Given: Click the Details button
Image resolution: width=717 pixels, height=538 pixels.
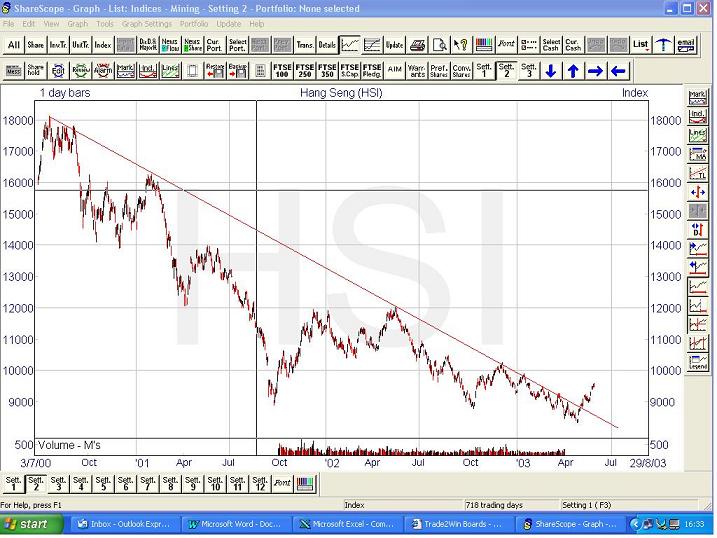Looking at the screenshot, I should (327, 45).
